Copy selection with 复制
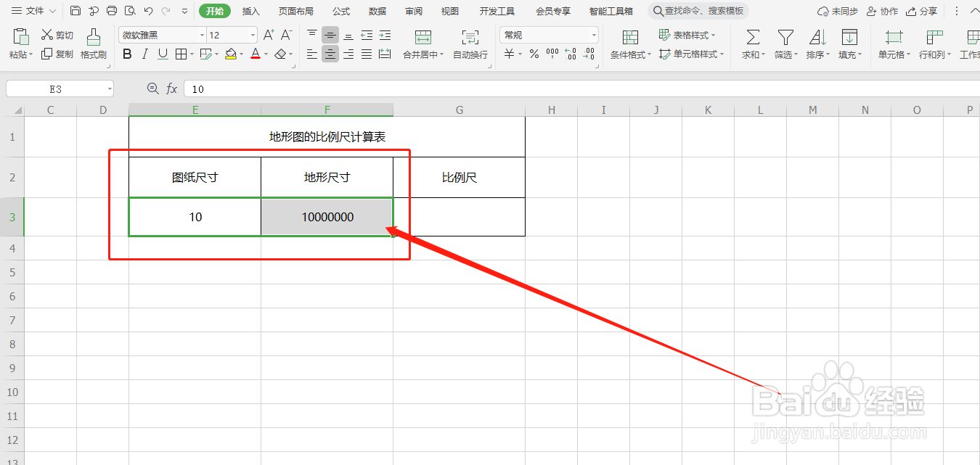The height and width of the screenshot is (465, 980). click(57, 54)
